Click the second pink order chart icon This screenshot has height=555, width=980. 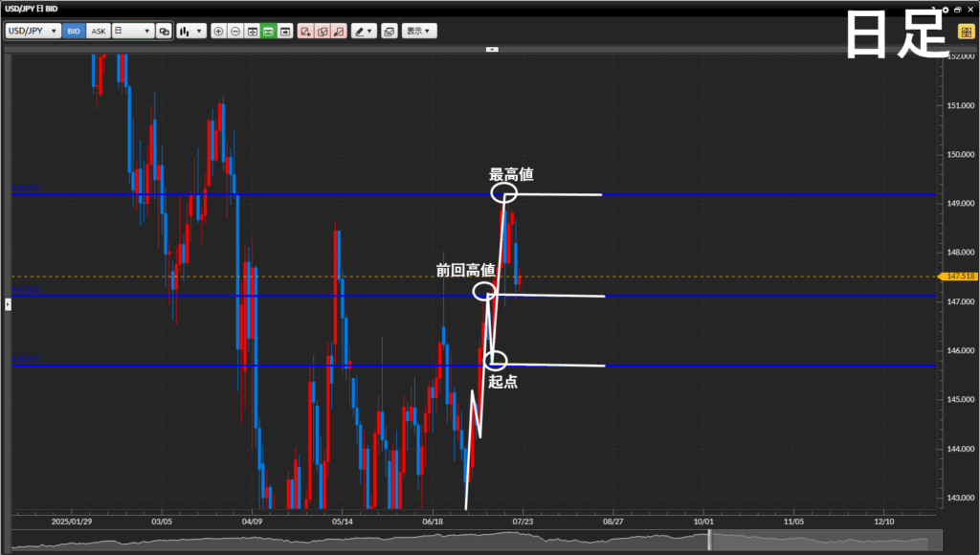point(323,32)
